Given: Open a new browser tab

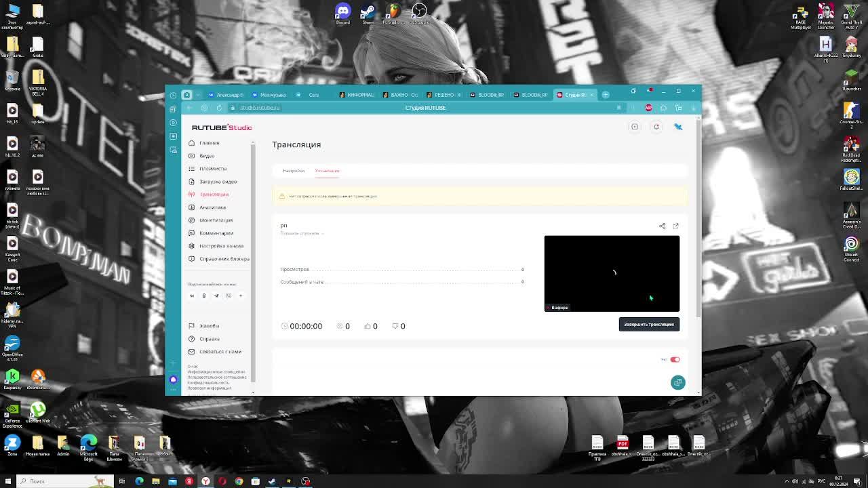Looking at the screenshot, I should click(x=606, y=95).
